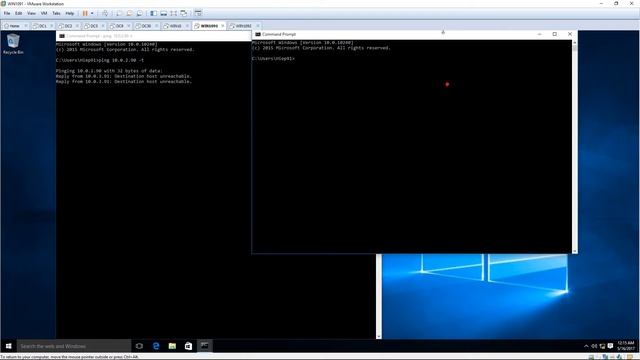
Task: Enter full screen mode via toolbar icon
Action: click(x=173, y=13)
